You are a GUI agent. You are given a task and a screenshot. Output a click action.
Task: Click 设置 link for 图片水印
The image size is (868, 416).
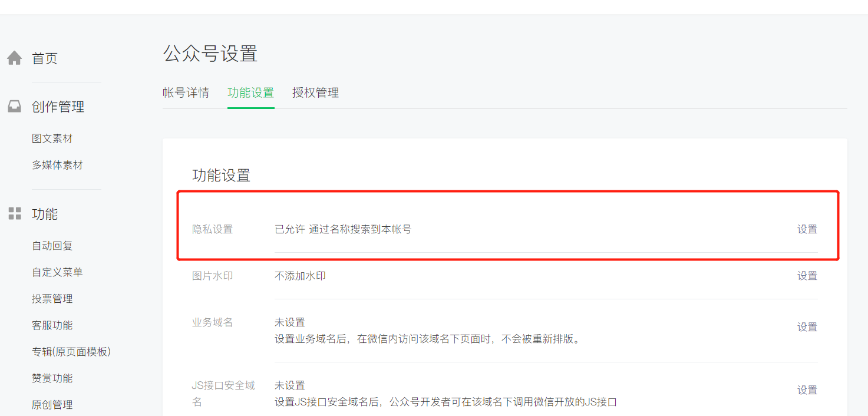tap(807, 276)
